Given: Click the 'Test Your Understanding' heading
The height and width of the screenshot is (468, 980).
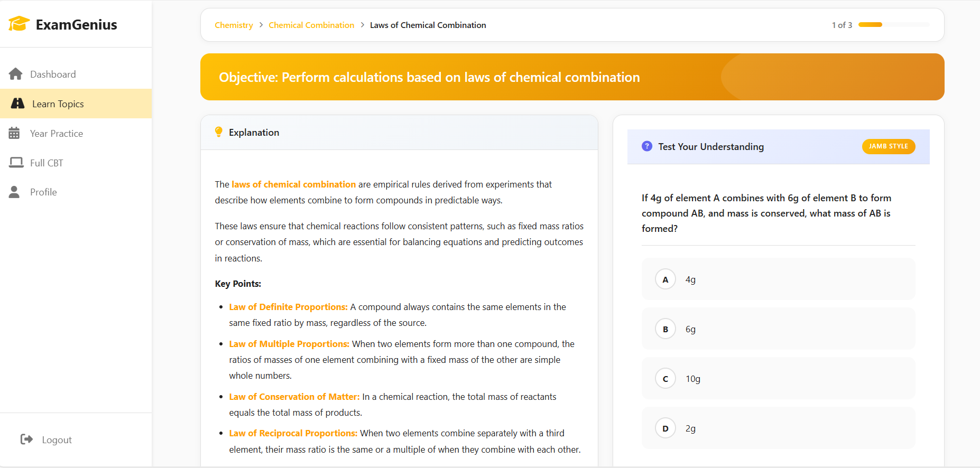Looking at the screenshot, I should 711,146.
